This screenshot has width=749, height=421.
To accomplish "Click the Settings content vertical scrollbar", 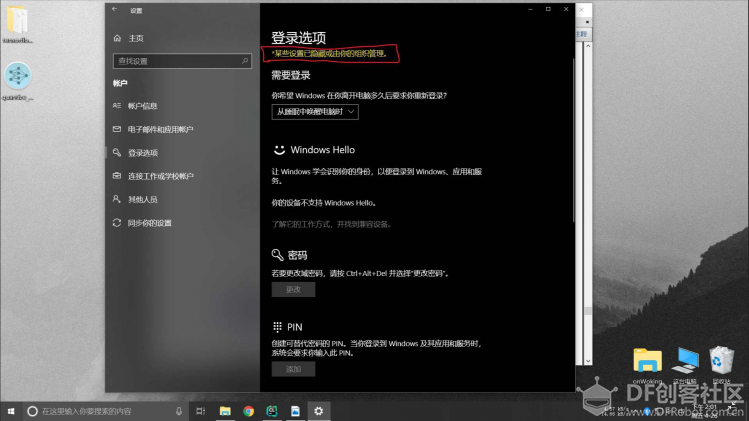I will tap(573, 140).
